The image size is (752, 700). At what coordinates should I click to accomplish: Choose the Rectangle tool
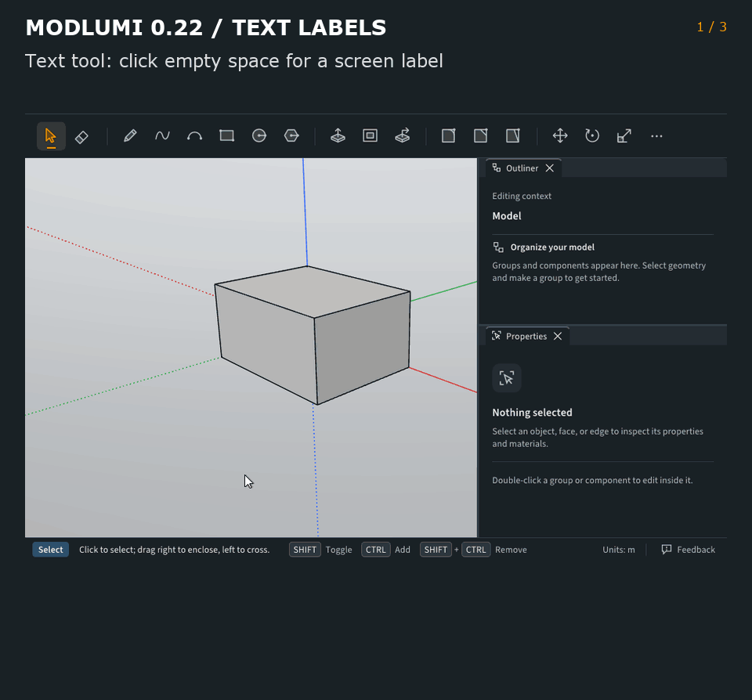(227, 136)
